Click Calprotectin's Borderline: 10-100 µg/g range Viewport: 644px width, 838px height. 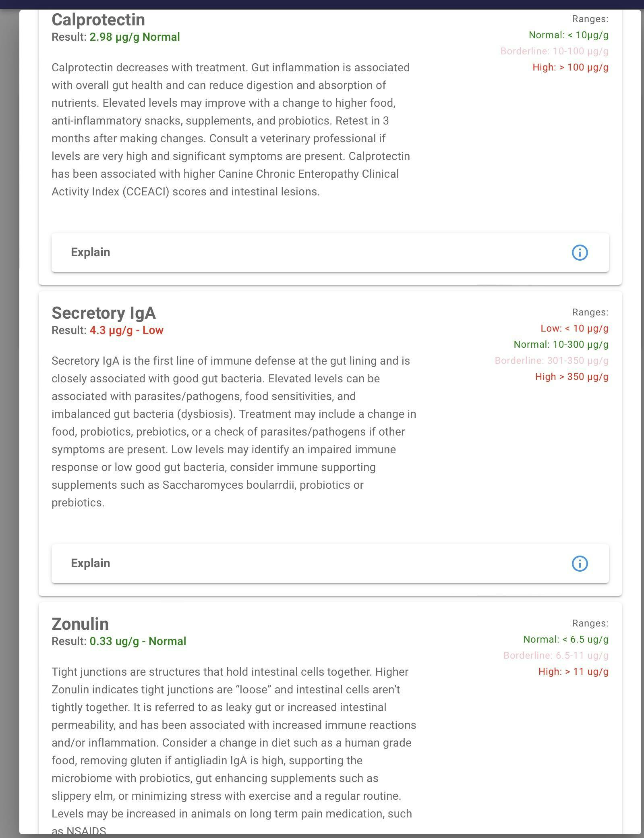click(x=554, y=51)
